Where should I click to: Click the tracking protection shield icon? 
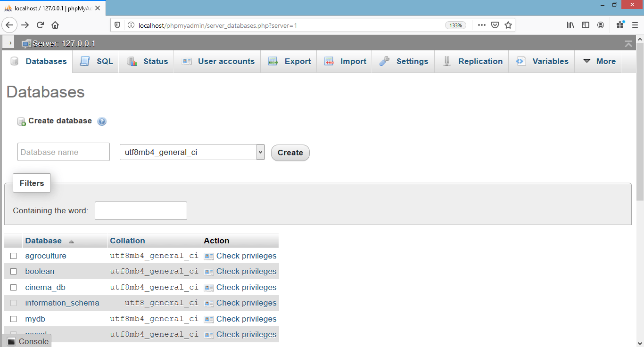pyautogui.click(x=118, y=25)
